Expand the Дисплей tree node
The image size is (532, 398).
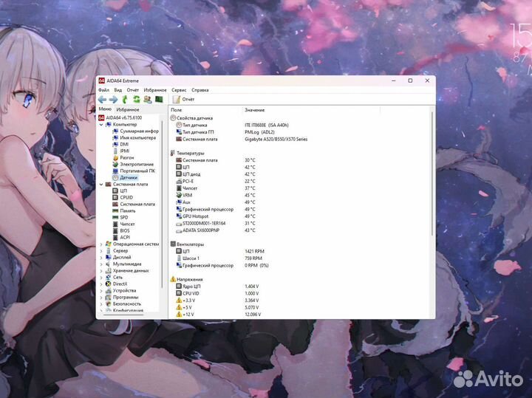pyautogui.click(x=101, y=257)
